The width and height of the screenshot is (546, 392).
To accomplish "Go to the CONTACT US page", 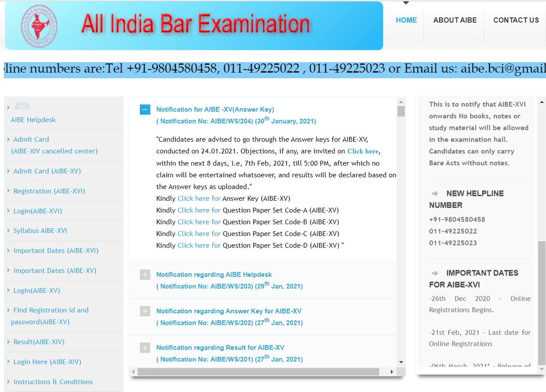I will click(516, 20).
